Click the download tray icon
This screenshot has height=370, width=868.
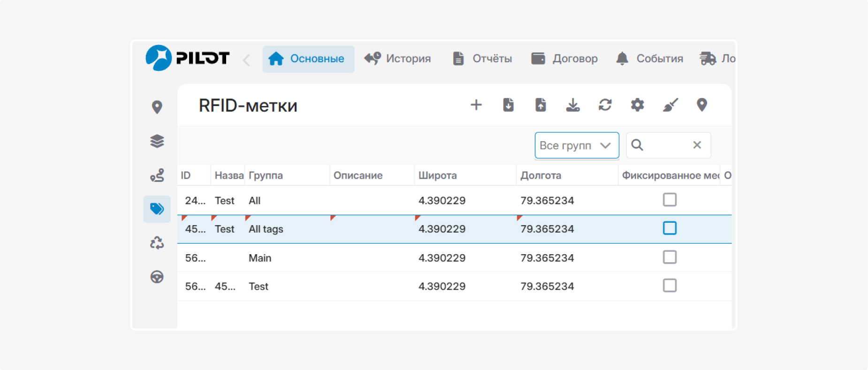[573, 105]
